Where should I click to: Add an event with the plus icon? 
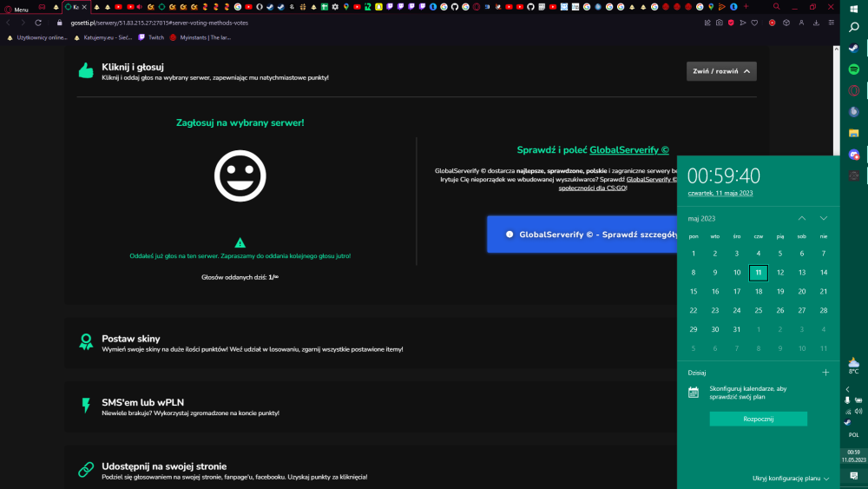click(x=825, y=373)
